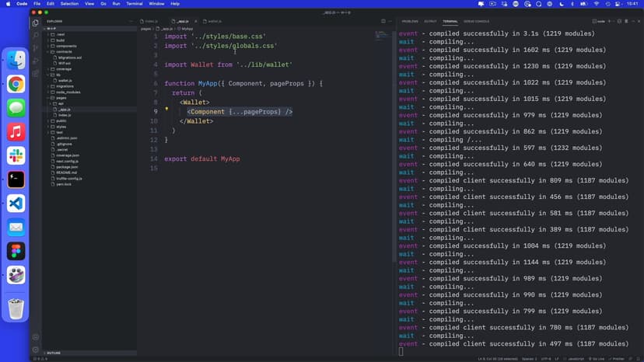Open the Search view in activity bar
644x362 pixels.
coord(36,36)
